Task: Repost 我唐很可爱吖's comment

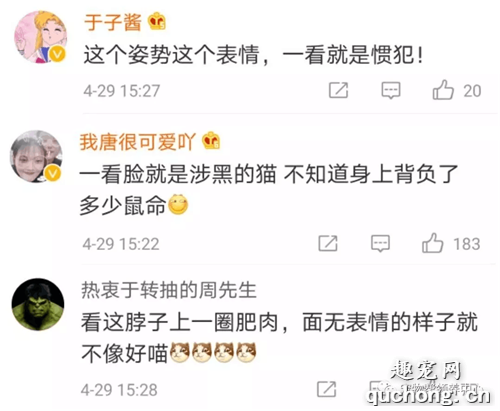Action: tap(328, 243)
